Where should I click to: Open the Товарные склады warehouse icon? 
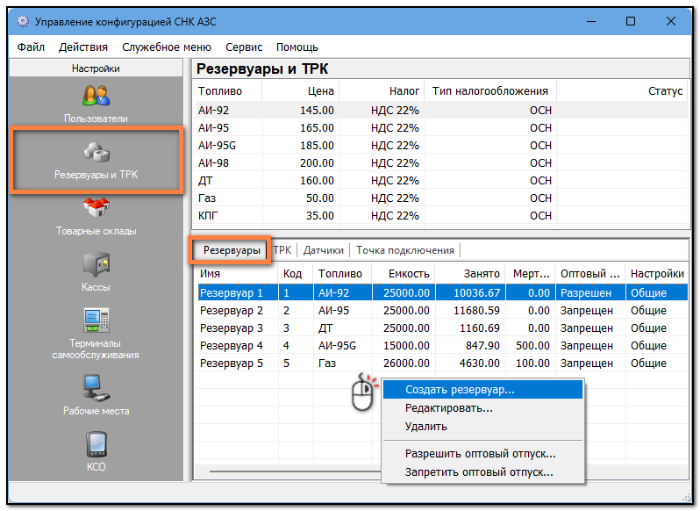pyautogui.click(x=96, y=216)
